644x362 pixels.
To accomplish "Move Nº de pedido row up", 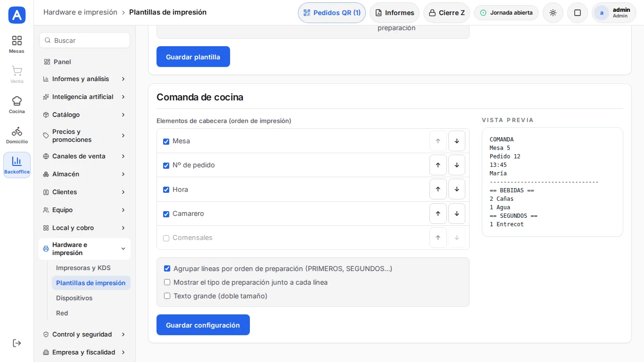I will [438, 165].
